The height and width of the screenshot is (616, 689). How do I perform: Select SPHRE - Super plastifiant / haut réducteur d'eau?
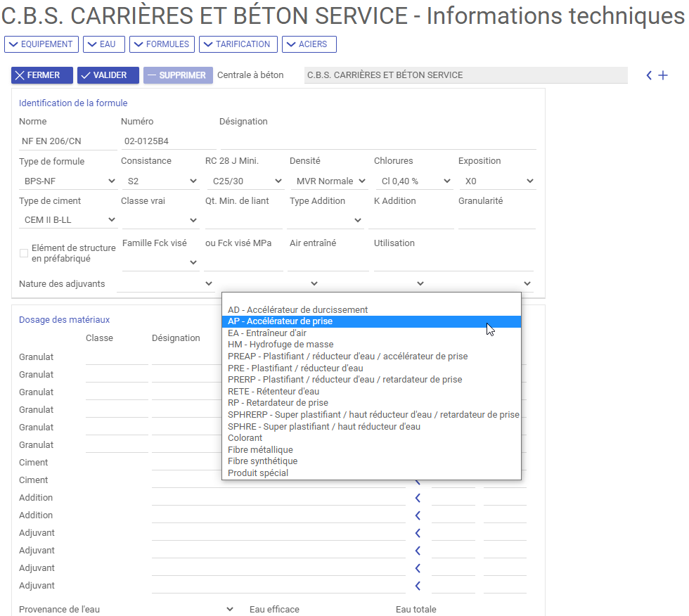coord(371,427)
